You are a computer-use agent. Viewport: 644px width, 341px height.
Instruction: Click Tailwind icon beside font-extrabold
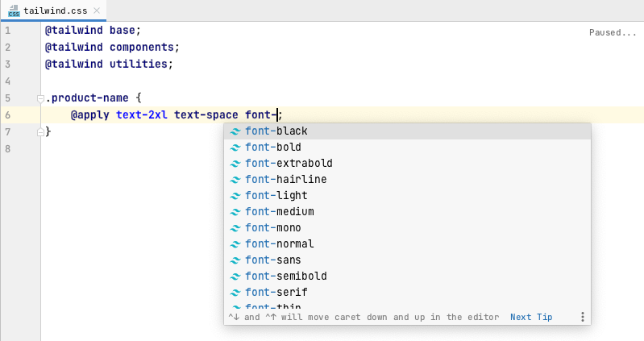pyautogui.click(x=235, y=164)
